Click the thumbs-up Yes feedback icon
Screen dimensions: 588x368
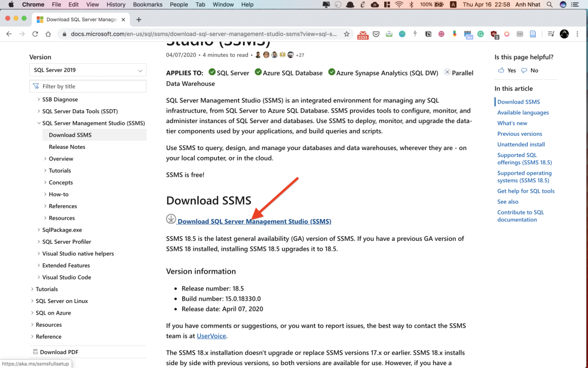(501, 70)
